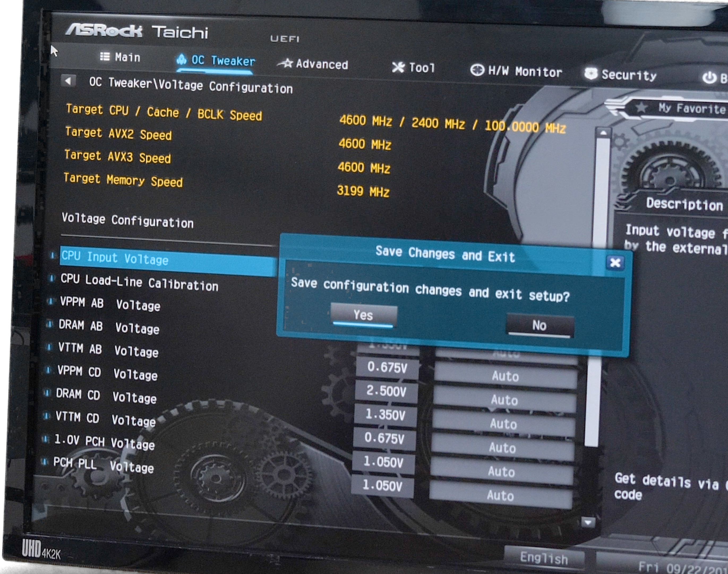Click the back arrow beside OC Tweaker breadcrumb

coord(68,81)
